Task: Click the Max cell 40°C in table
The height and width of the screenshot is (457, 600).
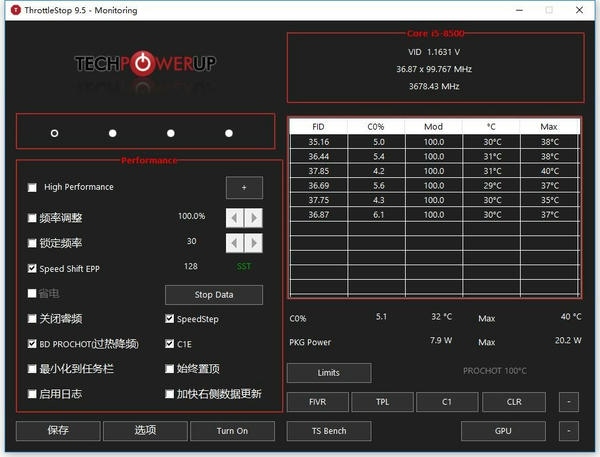Action: pos(550,171)
